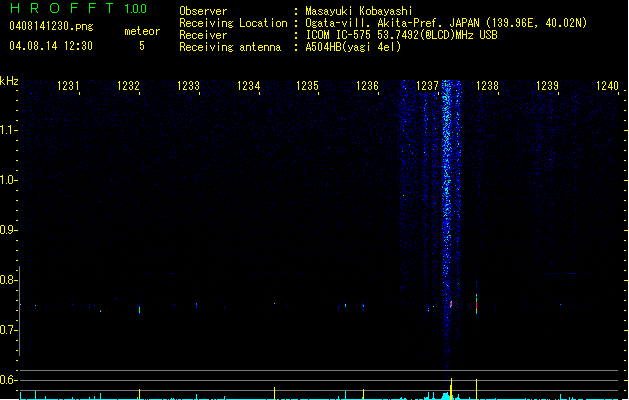Click the 1239 time axis marker

coord(547,86)
